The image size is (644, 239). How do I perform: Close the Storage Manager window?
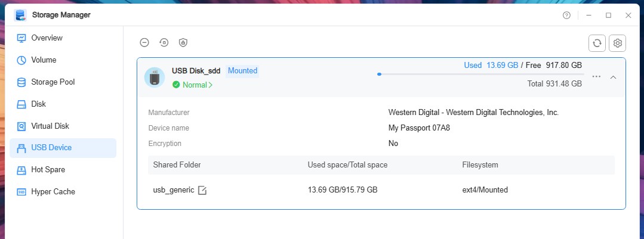tap(628, 15)
